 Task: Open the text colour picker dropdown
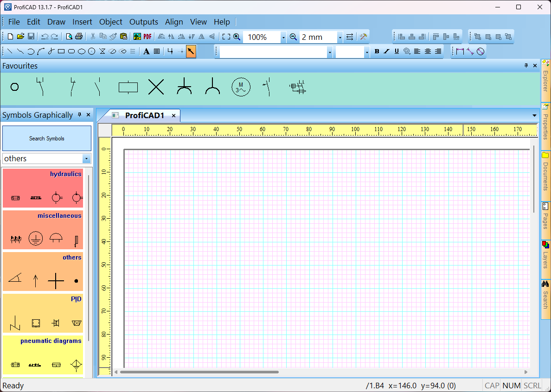click(407, 51)
